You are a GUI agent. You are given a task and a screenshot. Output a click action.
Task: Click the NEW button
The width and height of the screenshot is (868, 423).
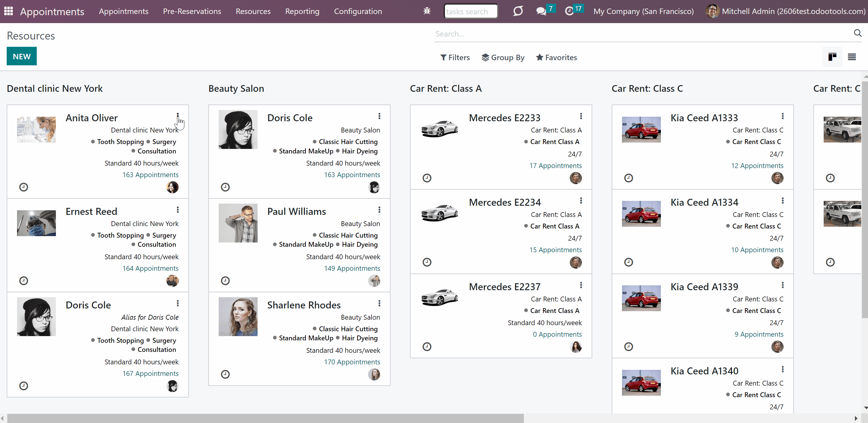[22, 56]
